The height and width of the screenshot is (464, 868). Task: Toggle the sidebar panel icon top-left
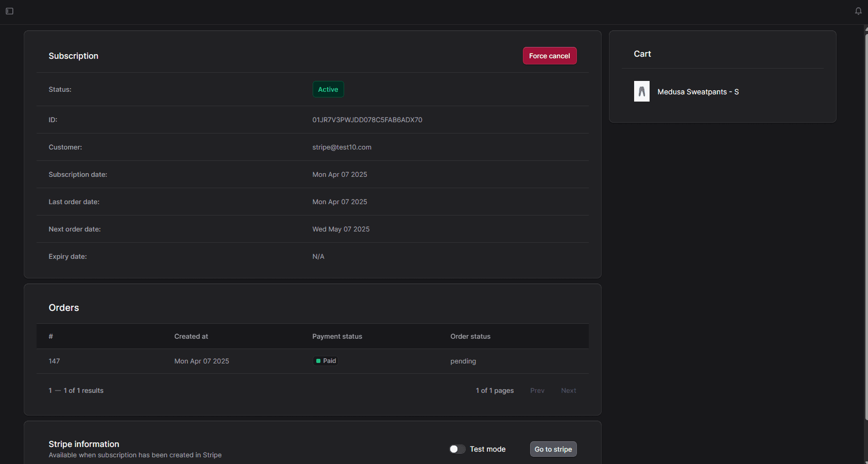(9, 11)
